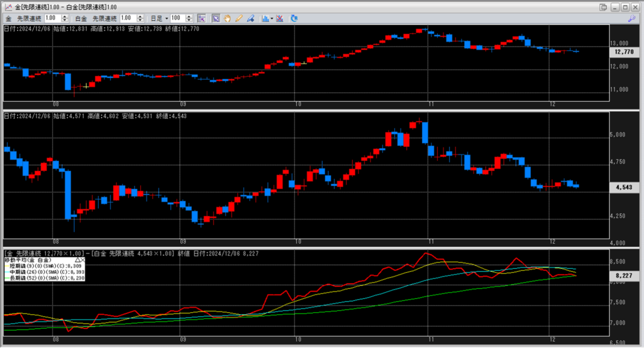Activate the hand pan tool
The image size is (644, 348).
[227, 18]
